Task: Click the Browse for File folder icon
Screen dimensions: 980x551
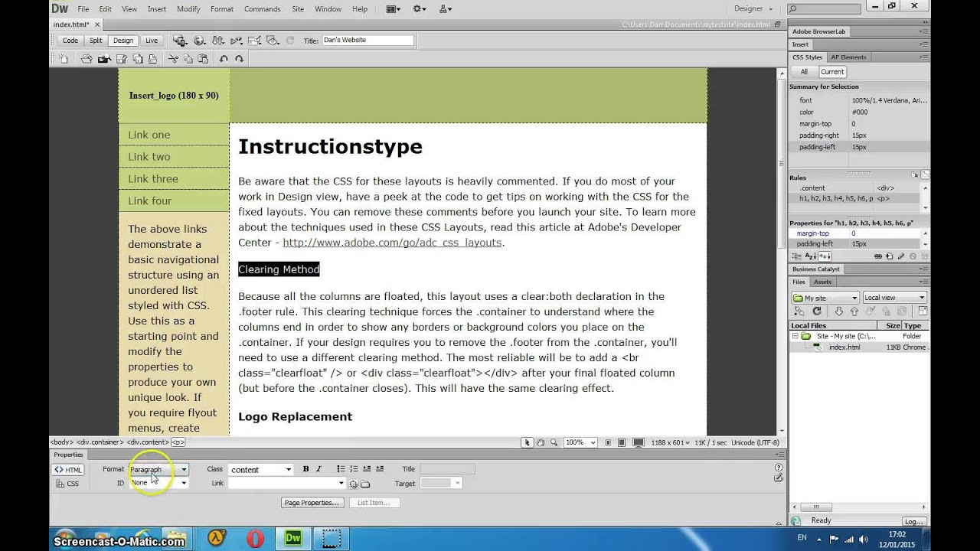Action: [365, 484]
